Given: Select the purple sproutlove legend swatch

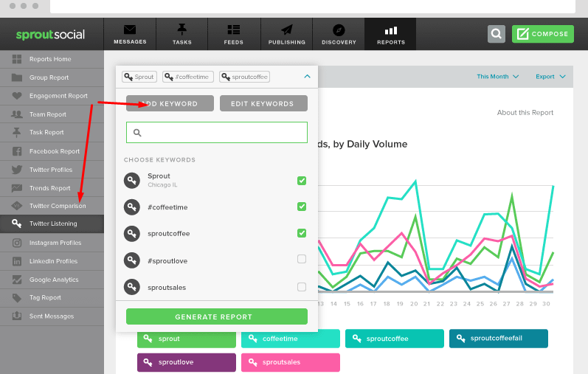Looking at the screenshot, I should (187, 362).
